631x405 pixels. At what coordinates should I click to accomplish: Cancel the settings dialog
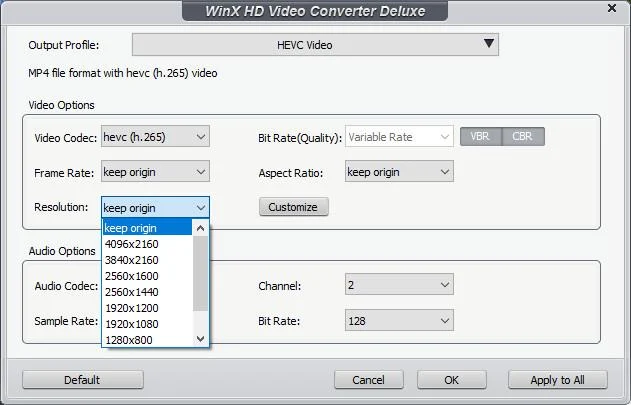click(x=369, y=380)
